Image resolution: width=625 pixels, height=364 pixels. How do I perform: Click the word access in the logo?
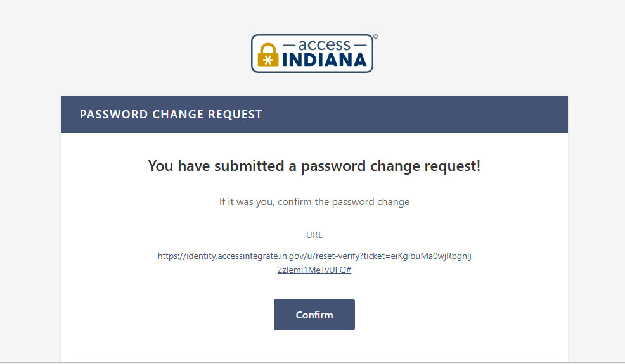(x=325, y=45)
